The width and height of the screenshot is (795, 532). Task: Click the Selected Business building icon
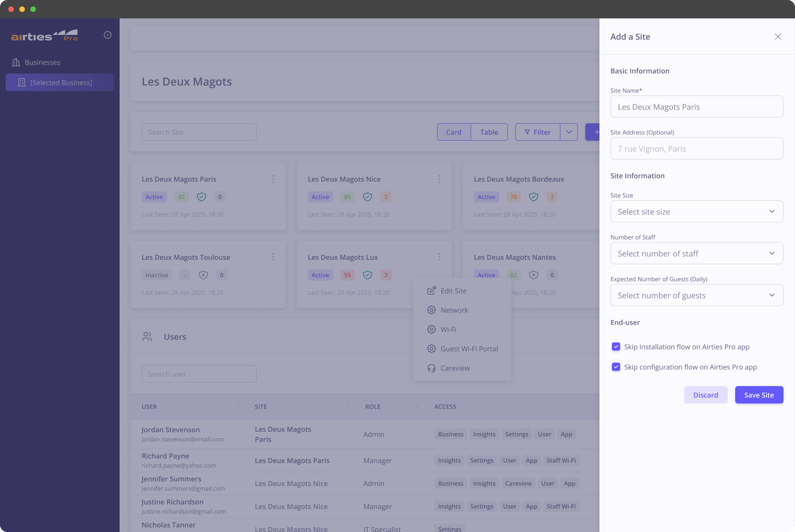tap(22, 82)
